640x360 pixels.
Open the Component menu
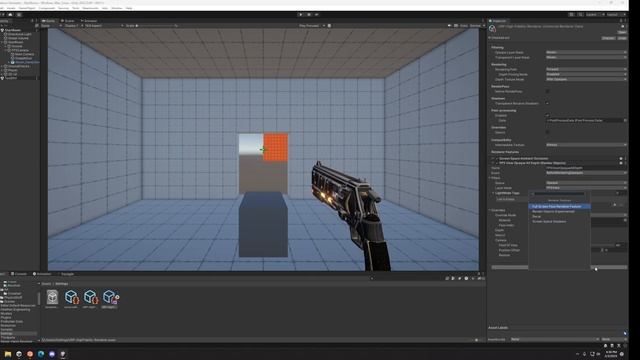47,8
